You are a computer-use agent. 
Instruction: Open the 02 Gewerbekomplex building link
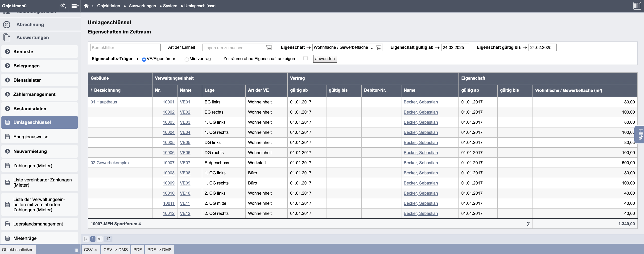click(x=110, y=163)
